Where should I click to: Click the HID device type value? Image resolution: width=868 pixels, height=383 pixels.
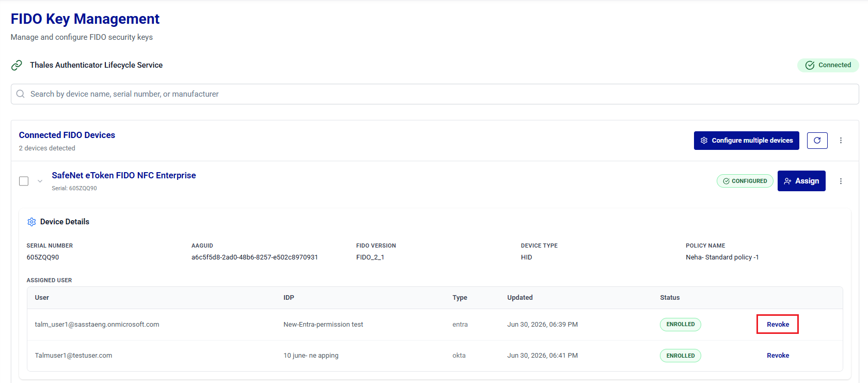(x=527, y=257)
